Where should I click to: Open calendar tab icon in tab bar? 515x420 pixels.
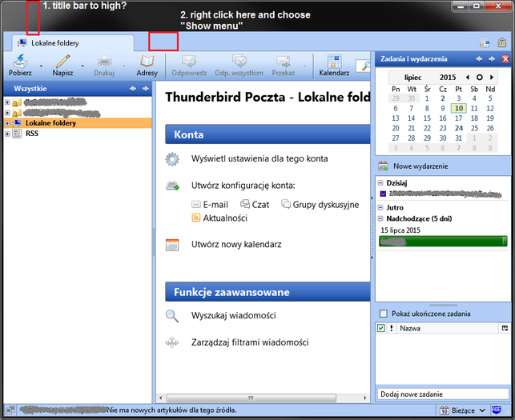pos(485,42)
